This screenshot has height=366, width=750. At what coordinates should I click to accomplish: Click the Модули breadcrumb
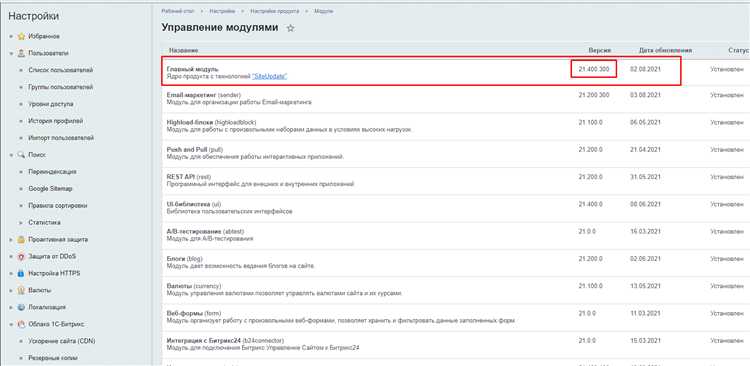pyautogui.click(x=324, y=11)
